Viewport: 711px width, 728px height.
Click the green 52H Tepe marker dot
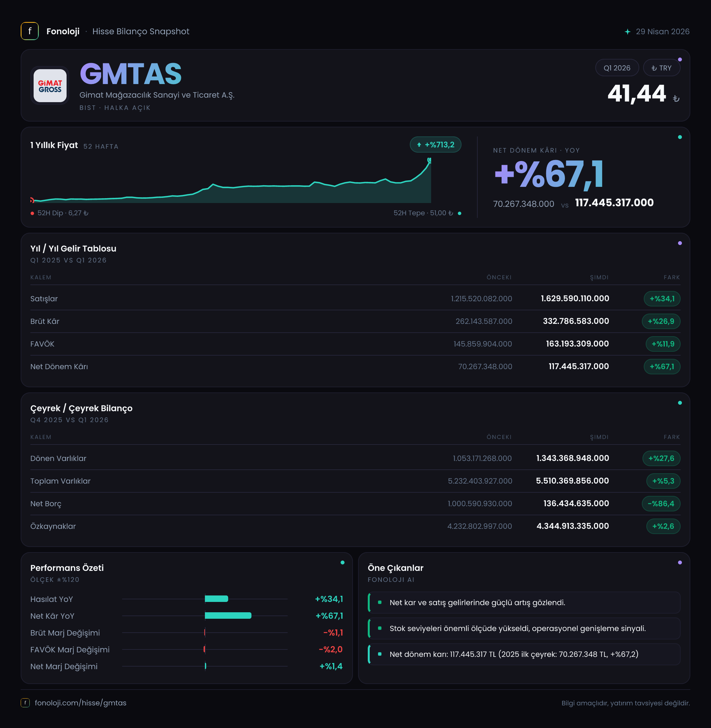[x=459, y=213]
